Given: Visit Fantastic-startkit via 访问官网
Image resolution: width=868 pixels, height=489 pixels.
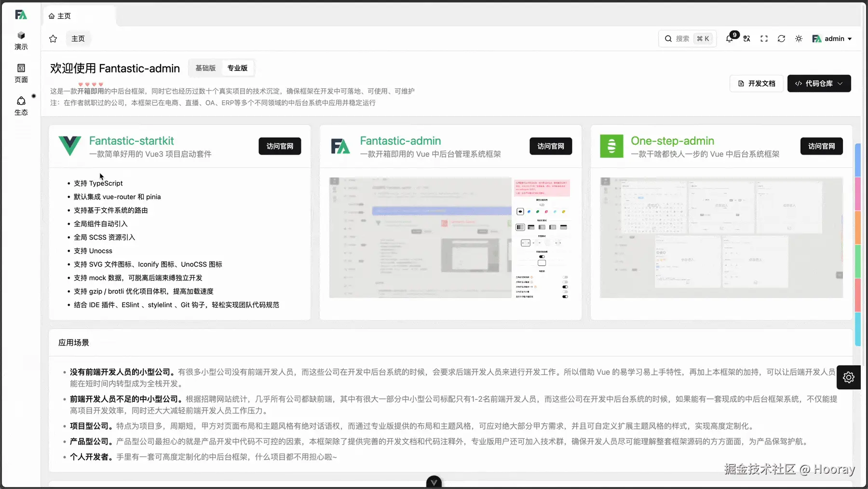Looking at the screenshot, I should click(280, 146).
